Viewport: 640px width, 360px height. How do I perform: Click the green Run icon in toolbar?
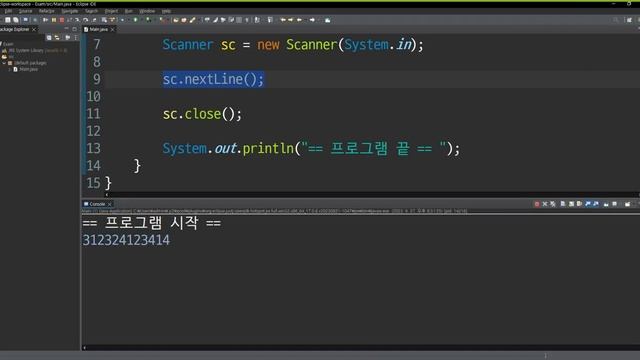[136, 20]
